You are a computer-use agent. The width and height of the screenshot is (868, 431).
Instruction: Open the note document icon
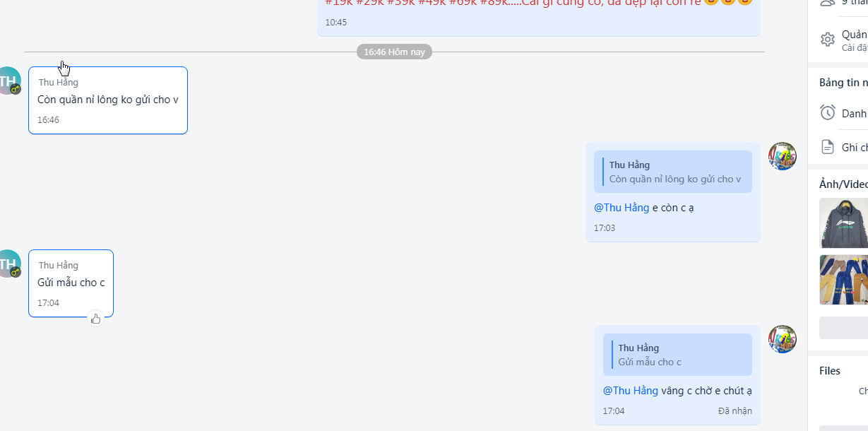(x=828, y=147)
